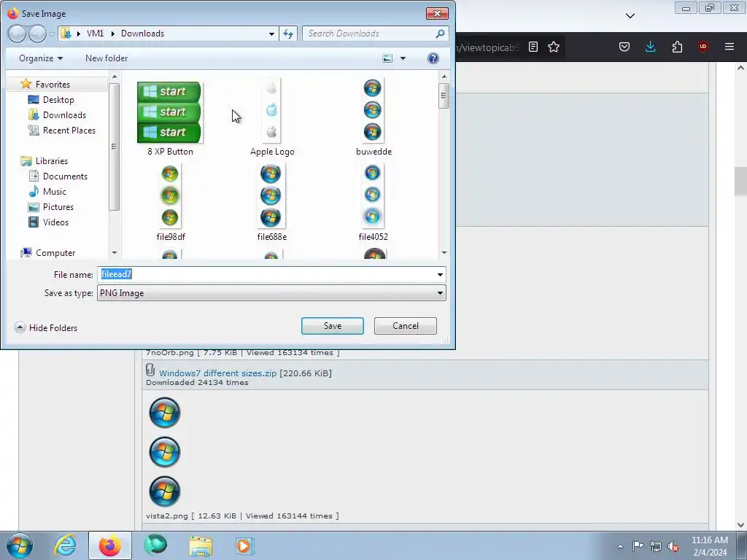Expand the File name history dropdown arrow
The width and height of the screenshot is (747, 560).
pyautogui.click(x=440, y=274)
